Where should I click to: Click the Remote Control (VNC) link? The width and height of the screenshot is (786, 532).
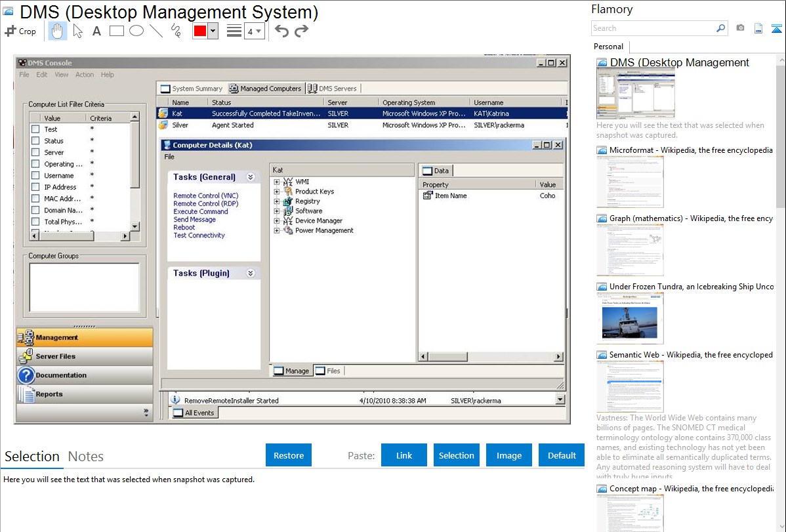205,195
